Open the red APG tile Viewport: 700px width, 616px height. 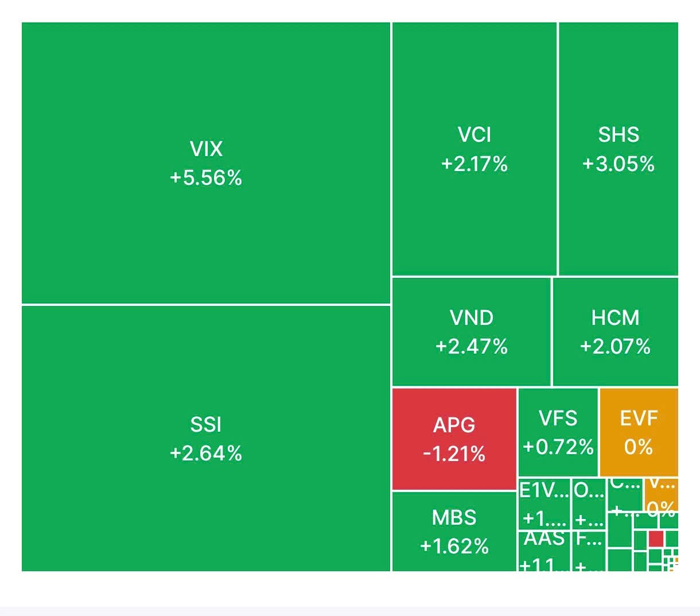454,439
